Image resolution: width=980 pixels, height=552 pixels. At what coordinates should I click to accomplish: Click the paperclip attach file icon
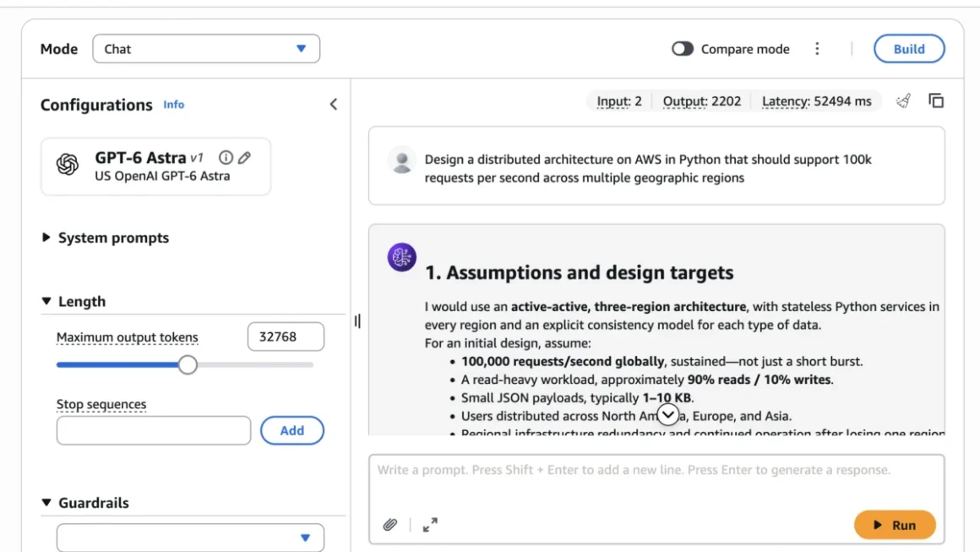pyautogui.click(x=390, y=524)
